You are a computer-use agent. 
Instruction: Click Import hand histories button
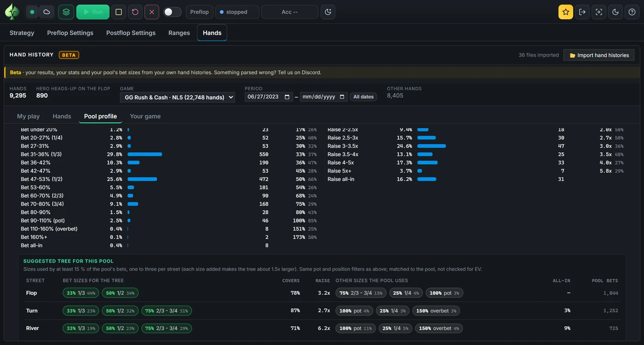(x=599, y=55)
